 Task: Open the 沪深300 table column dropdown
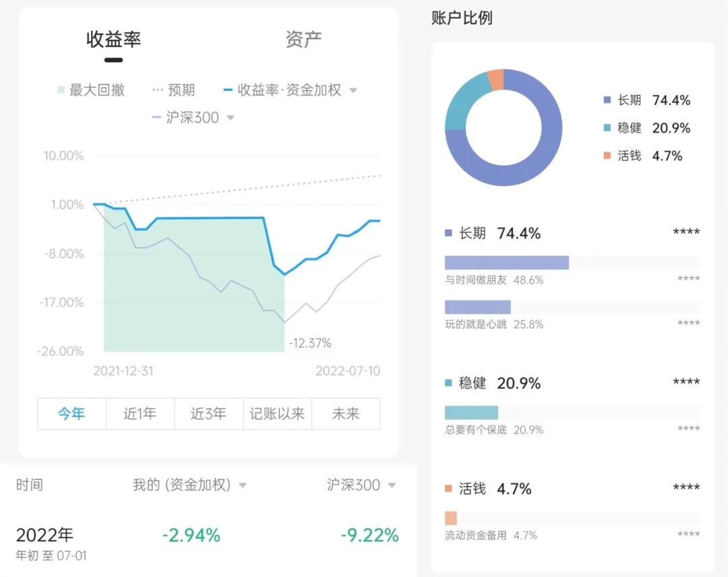click(392, 485)
